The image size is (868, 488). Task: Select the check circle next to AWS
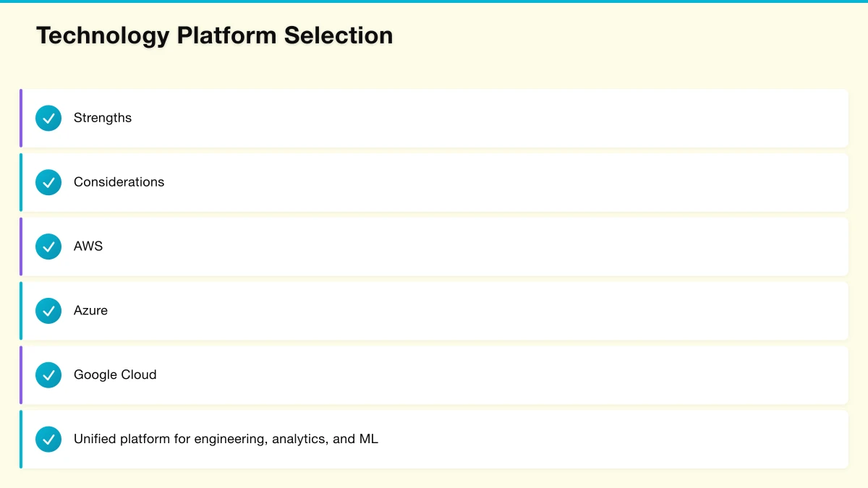click(x=48, y=247)
